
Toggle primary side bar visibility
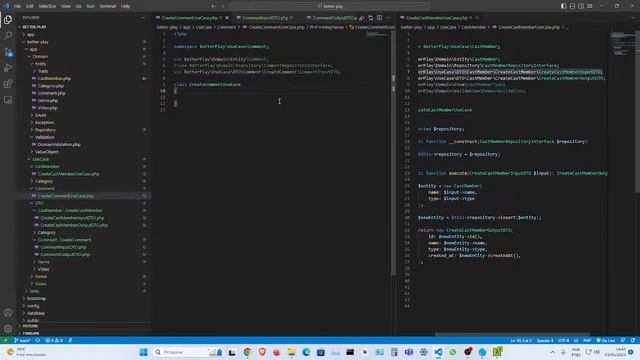[563, 6]
